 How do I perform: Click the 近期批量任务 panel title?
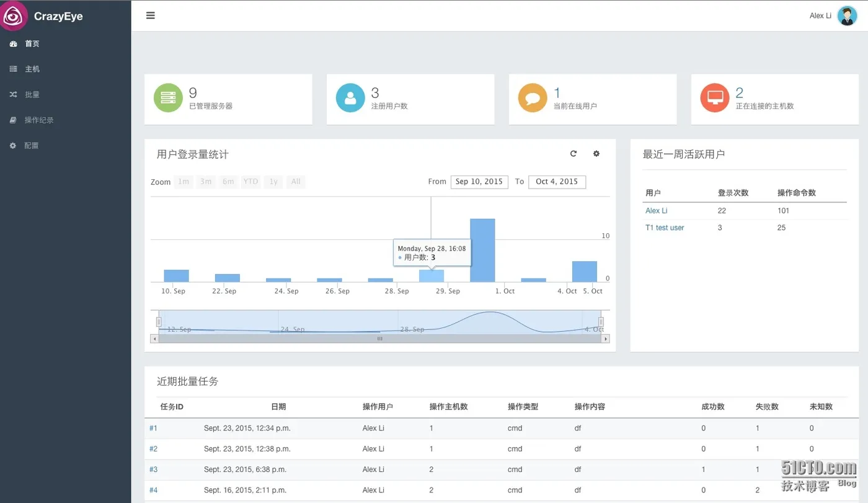coord(188,381)
